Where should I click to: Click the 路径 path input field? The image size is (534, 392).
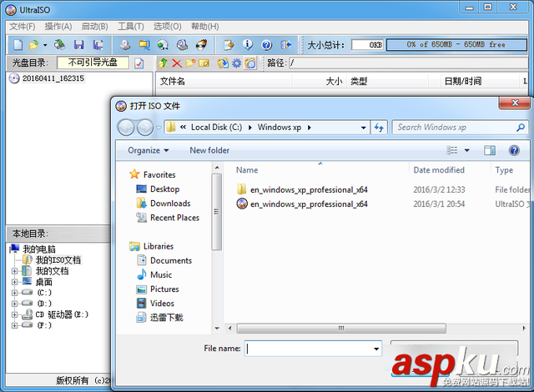coord(408,63)
